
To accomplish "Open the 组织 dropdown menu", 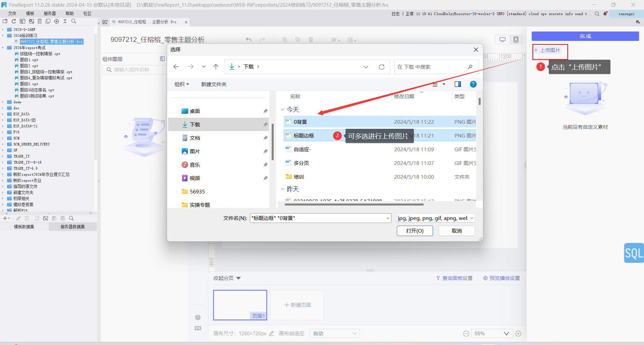I will (182, 84).
